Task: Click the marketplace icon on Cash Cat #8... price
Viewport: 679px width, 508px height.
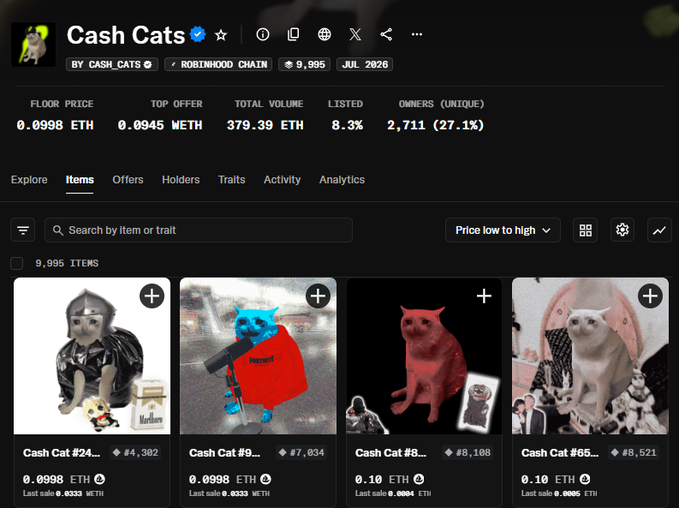Action: coord(419,479)
